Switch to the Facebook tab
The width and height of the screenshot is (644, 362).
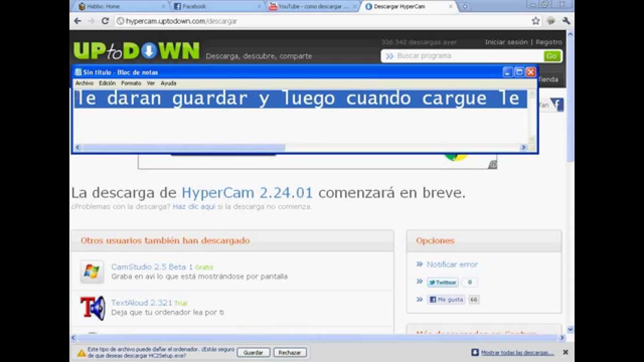click(x=216, y=7)
